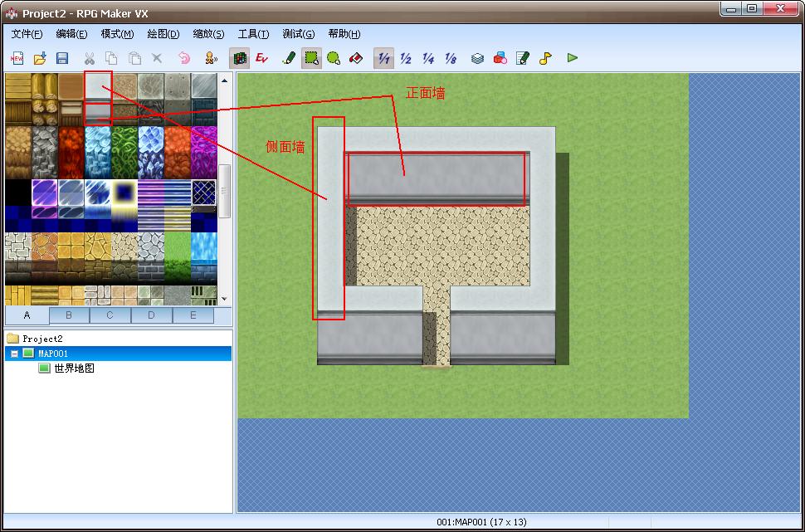
Task: Start playtest with the green play arrow
Action: pyautogui.click(x=573, y=58)
